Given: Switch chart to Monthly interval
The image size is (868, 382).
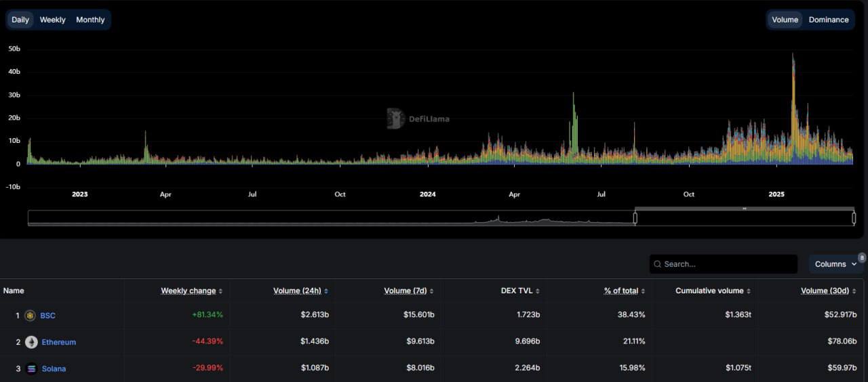Looking at the screenshot, I should tap(90, 20).
